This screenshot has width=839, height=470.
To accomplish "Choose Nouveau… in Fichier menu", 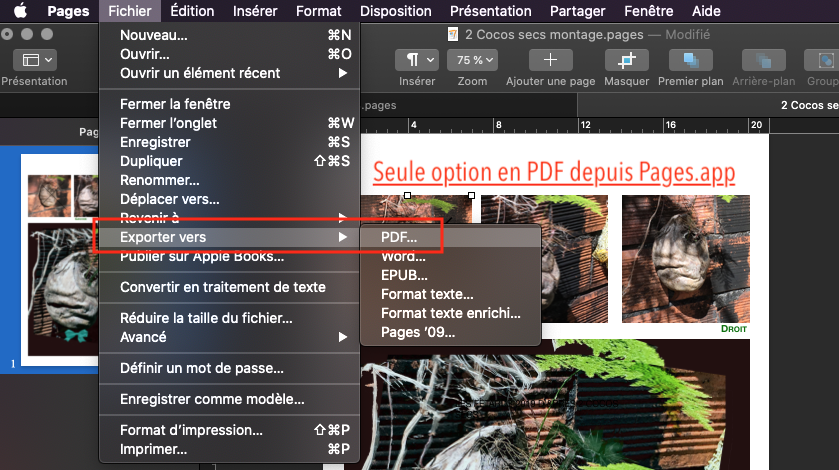I will click(x=230, y=35).
